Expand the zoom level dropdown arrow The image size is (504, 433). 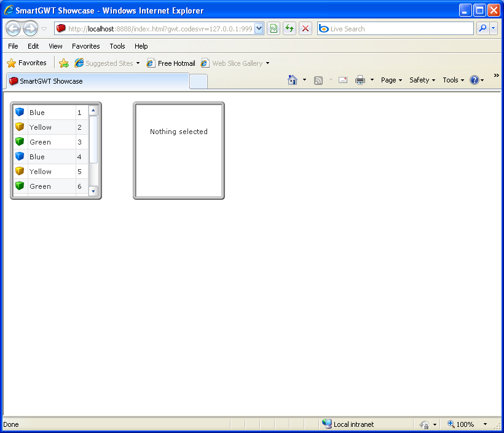pos(485,424)
